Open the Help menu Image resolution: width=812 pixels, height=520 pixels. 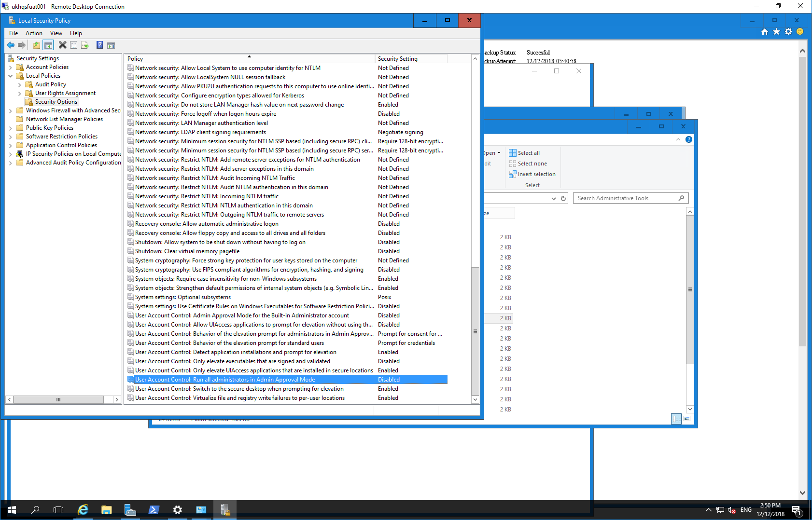(x=76, y=33)
